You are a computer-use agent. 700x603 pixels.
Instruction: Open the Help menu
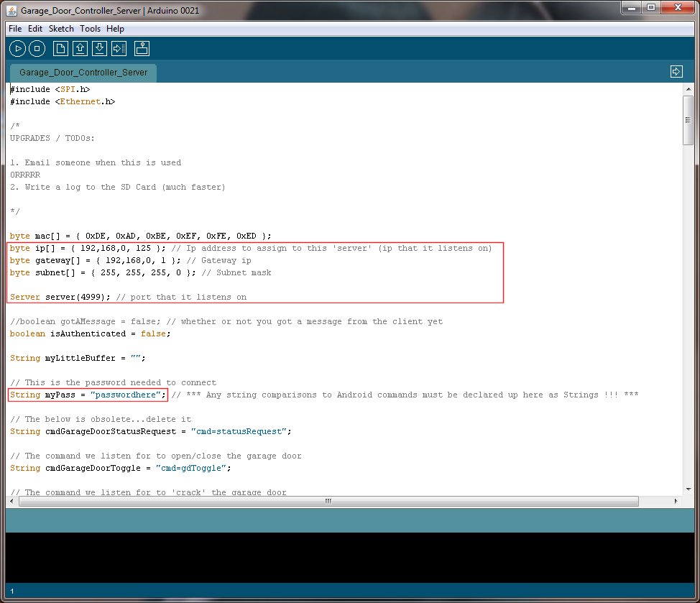coord(115,29)
